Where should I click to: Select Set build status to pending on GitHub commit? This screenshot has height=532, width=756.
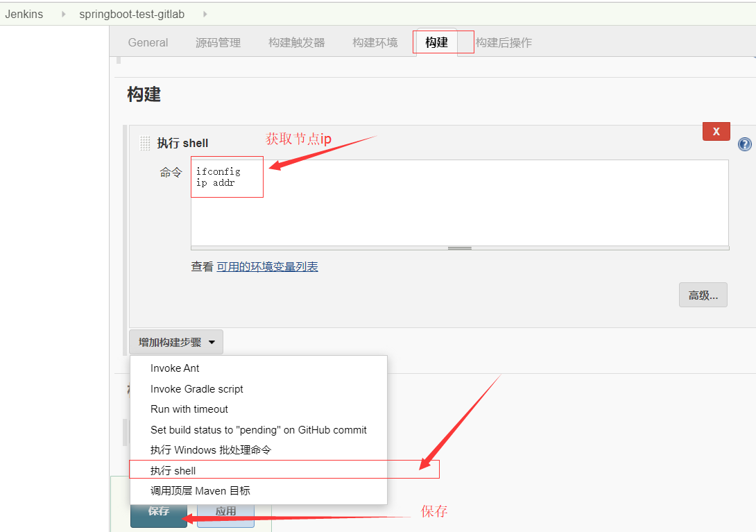click(x=259, y=429)
